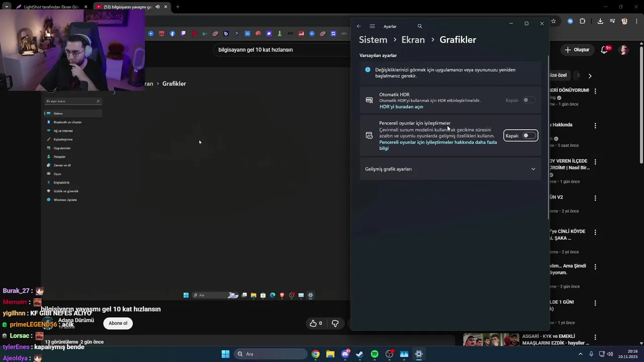Open the Chrome tab search dropdown
Screen dimensions: 644x362
[6, 7]
